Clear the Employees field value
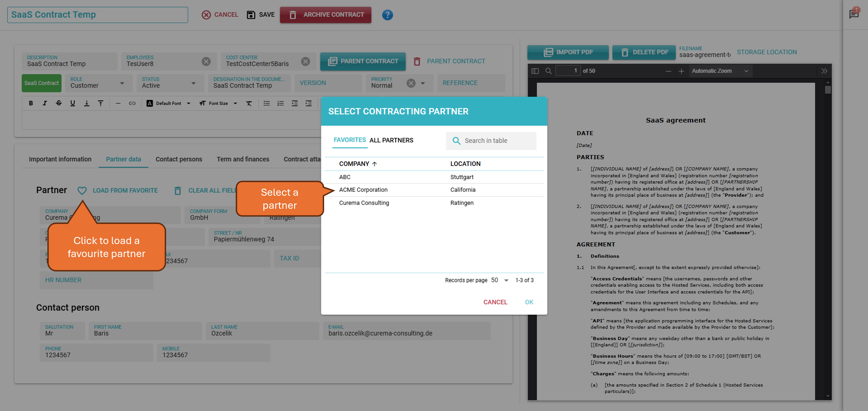The image size is (868, 411). point(206,61)
